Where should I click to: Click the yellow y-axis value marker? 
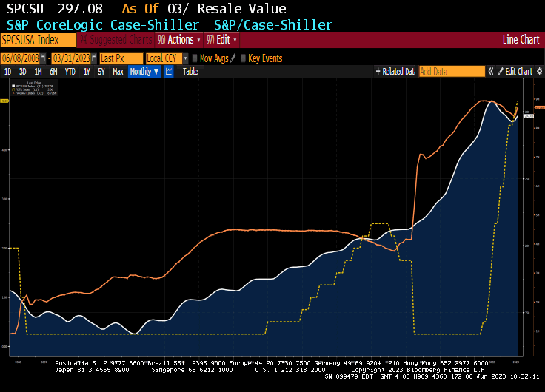coord(4,101)
